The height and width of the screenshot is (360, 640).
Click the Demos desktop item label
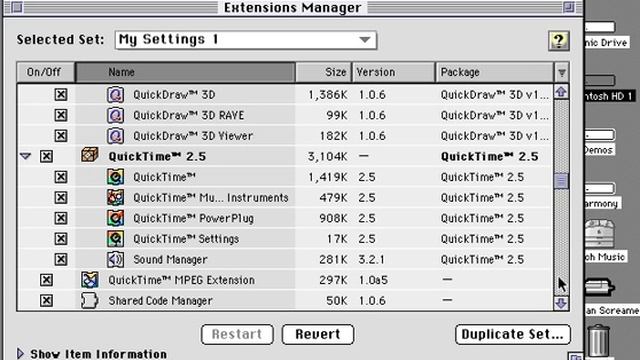(x=598, y=150)
